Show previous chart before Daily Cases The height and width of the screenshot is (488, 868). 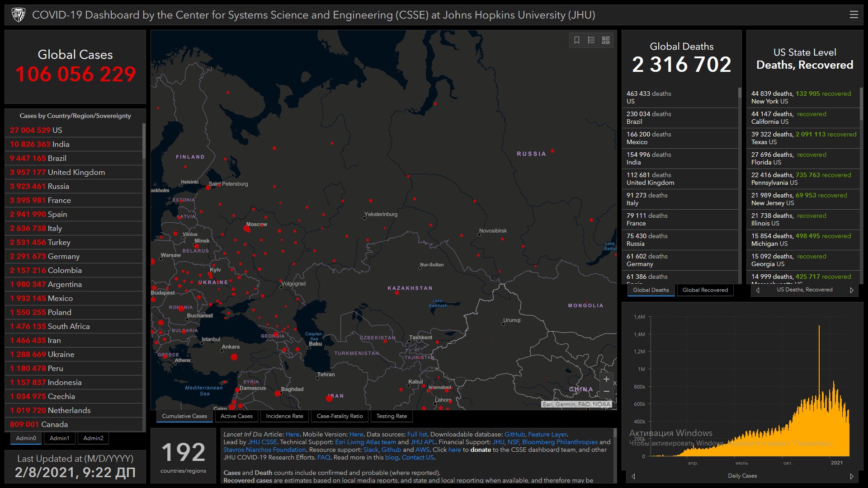click(x=633, y=476)
